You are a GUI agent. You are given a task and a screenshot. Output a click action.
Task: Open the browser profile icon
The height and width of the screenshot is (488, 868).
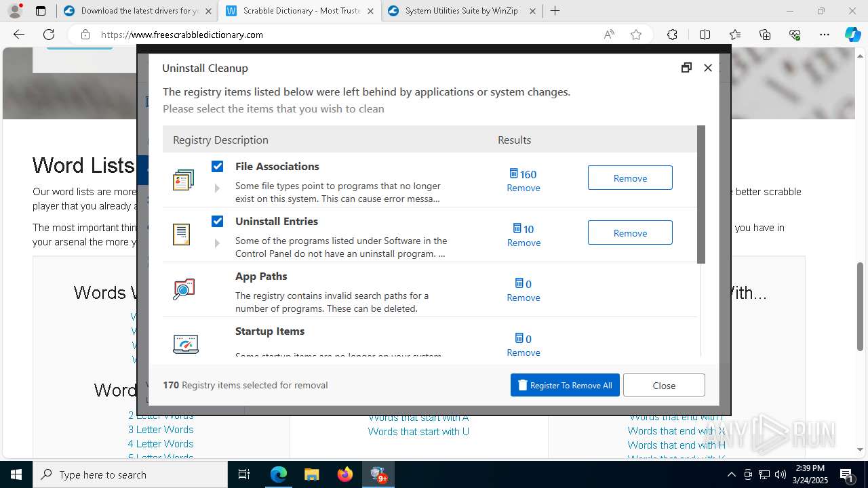[x=15, y=11]
